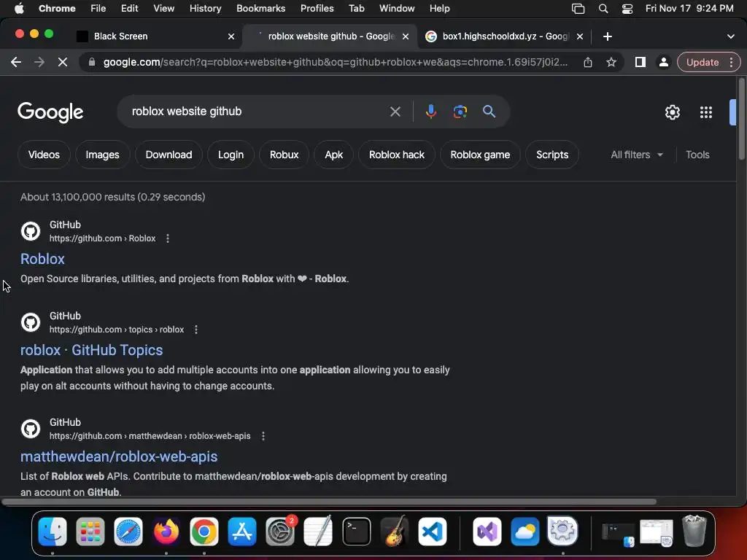Image resolution: width=747 pixels, height=560 pixels.
Task: Select the Login filter chip
Action: 231,155
